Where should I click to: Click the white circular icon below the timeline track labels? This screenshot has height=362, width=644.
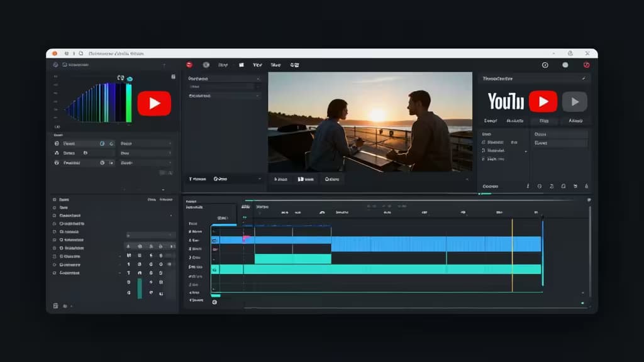[x=214, y=302]
